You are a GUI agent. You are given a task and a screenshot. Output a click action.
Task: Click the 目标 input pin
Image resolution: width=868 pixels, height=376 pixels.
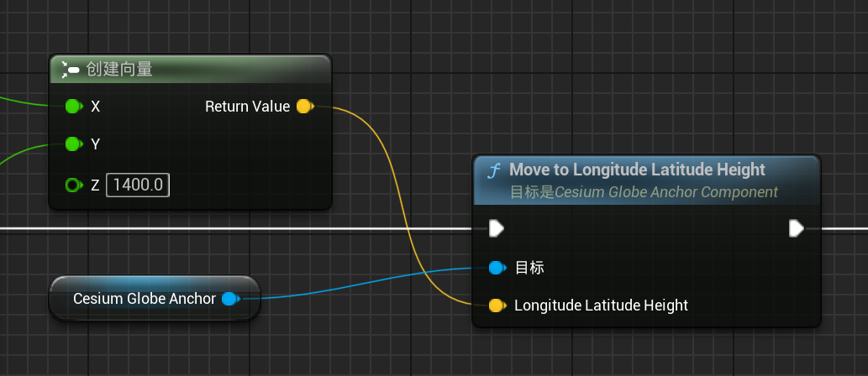(x=497, y=269)
